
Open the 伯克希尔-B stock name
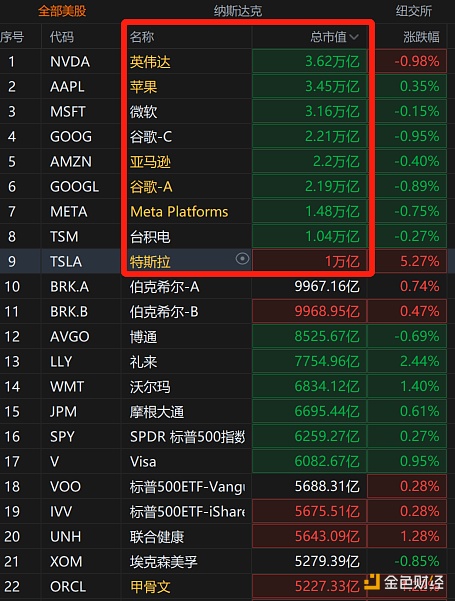tap(164, 312)
